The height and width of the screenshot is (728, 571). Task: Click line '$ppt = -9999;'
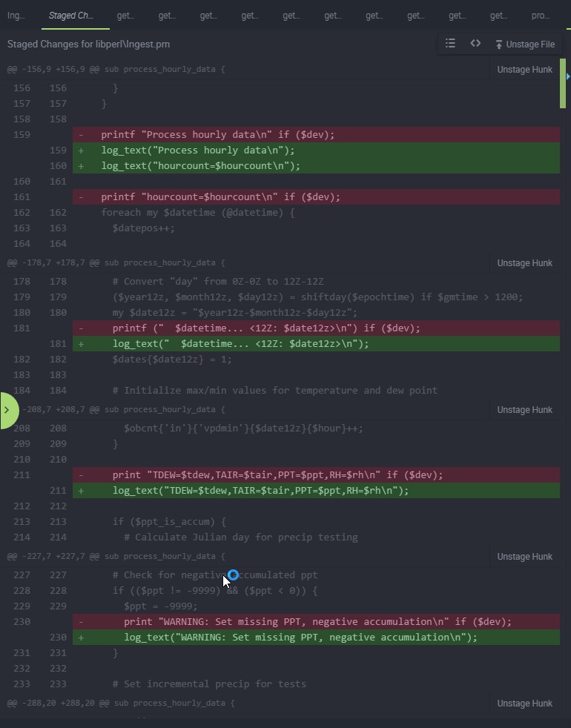tap(161, 606)
